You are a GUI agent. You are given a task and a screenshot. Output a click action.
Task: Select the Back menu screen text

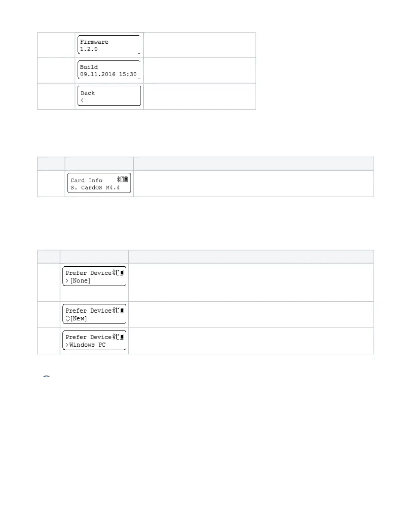[88, 93]
